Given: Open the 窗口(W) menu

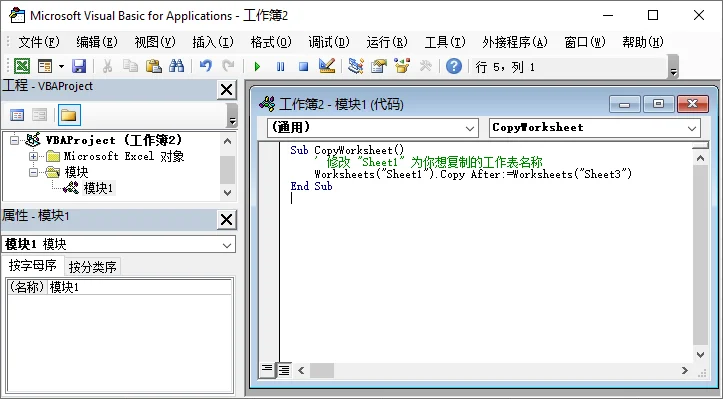Looking at the screenshot, I should (585, 42).
